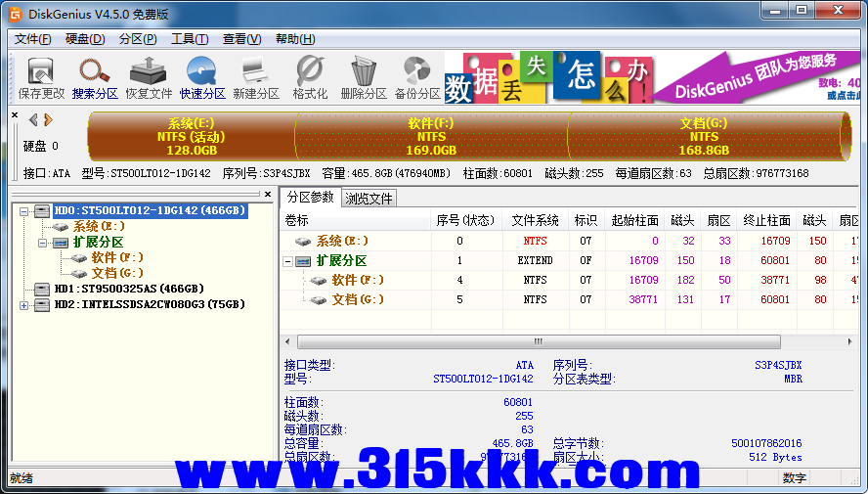Select 系统(E:) label in disk tree
Viewport: 868px width, 494px height.
[x=99, y=227]
